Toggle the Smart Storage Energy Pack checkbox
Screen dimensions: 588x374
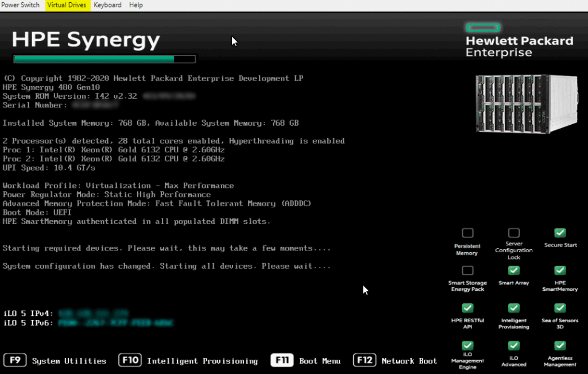tap(467, 270)
